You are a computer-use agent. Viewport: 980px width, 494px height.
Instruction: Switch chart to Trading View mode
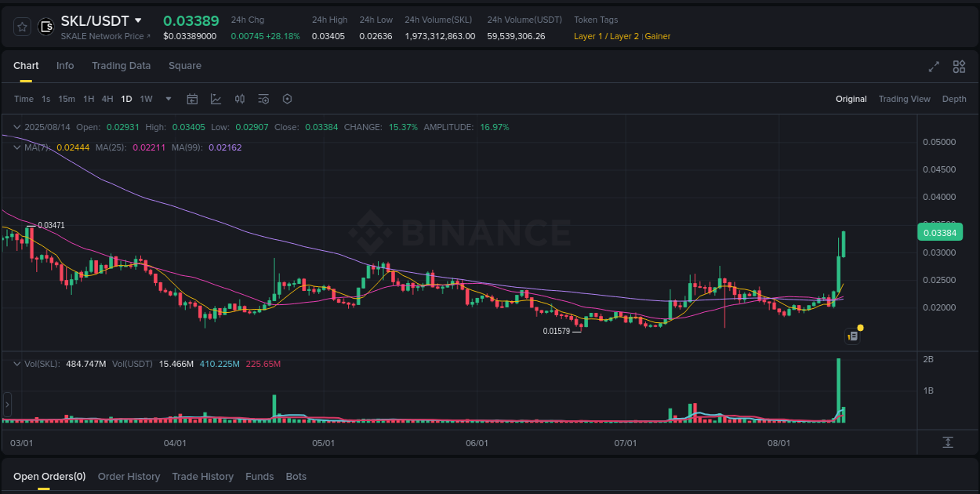(905, 99)
